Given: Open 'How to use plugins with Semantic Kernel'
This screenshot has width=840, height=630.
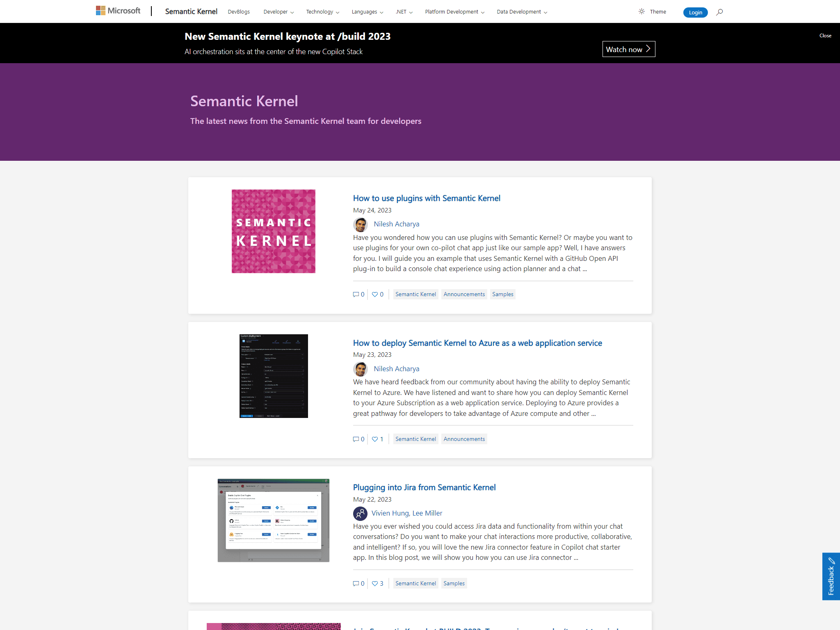Looking at the screenshot, I should (427, 199).
